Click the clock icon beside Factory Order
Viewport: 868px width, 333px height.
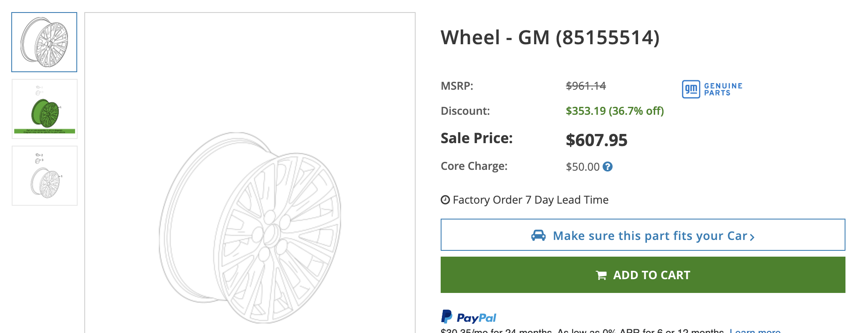click(445, 200)
